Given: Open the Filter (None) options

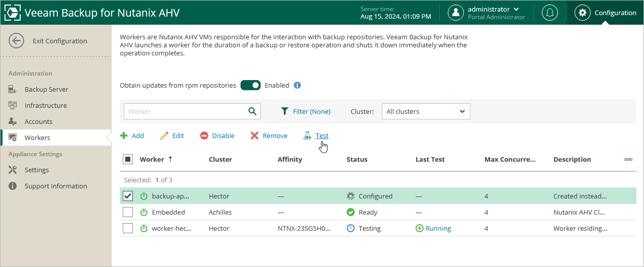Looking at the screenshot, I should point(305,111).
